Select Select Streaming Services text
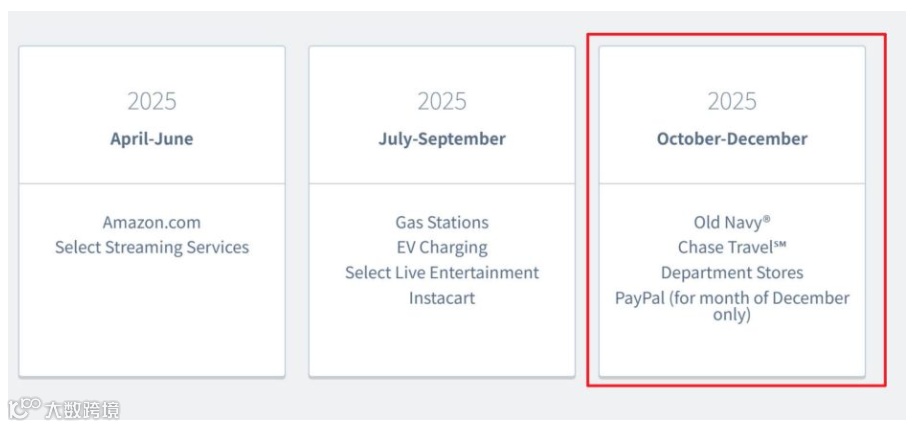 pyautogui.click(x=151, y=247)
